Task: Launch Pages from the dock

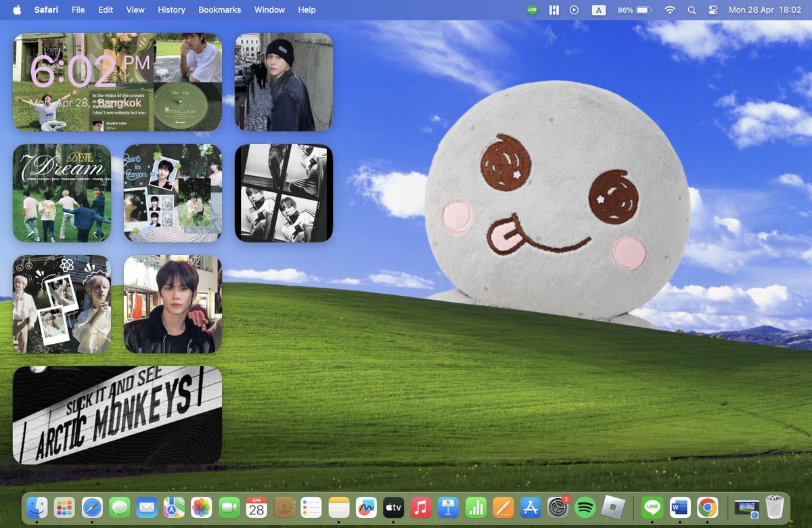Action: click(503, 507)
